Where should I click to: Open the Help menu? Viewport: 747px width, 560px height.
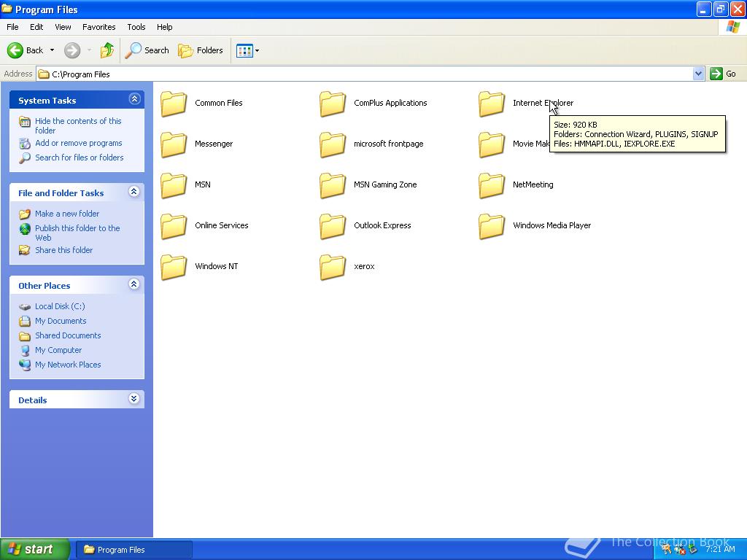point(164,27)
